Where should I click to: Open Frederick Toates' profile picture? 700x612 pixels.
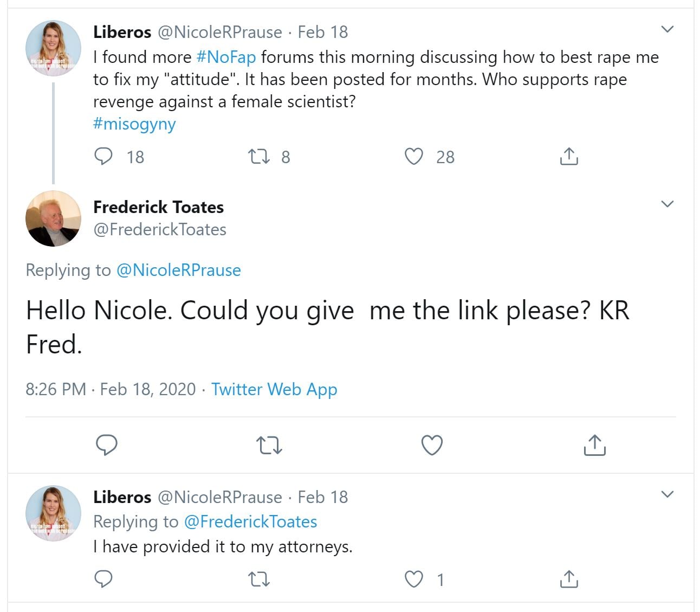tap(53, 218)
